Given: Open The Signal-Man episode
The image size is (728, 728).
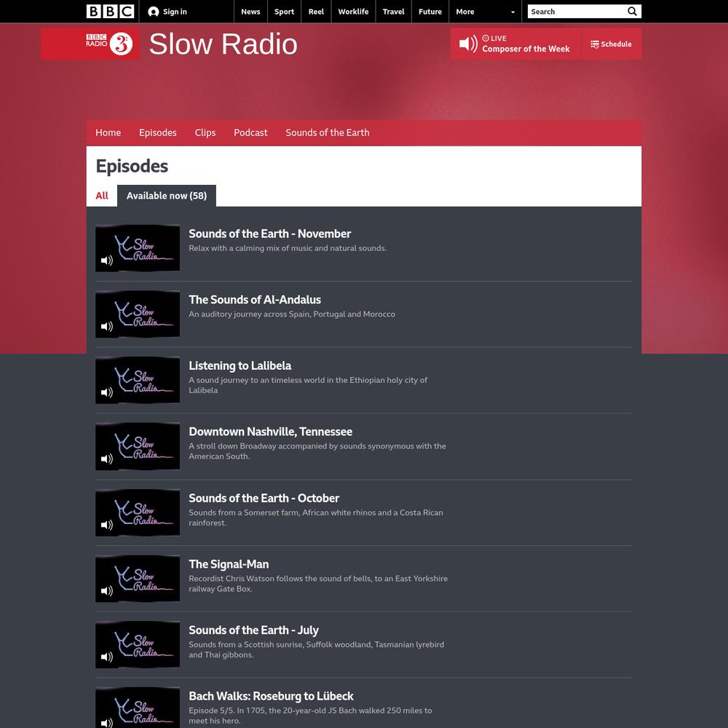Looking at the screenshot, I should click(x=229, y=564).
